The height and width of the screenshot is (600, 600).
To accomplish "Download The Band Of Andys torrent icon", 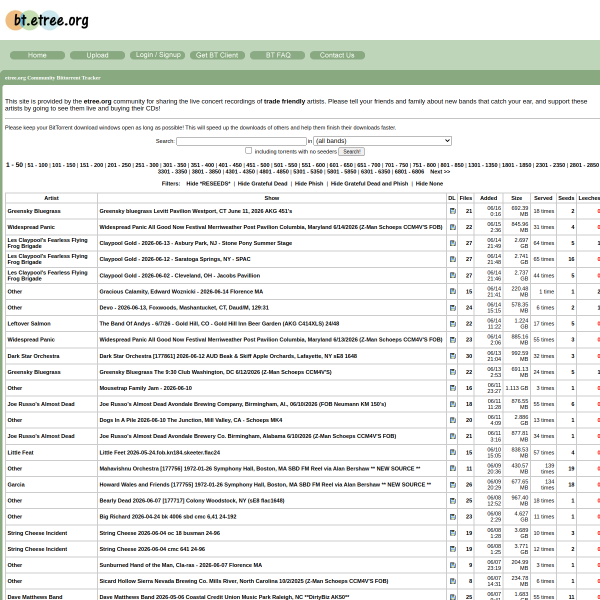I will [453, 324].
